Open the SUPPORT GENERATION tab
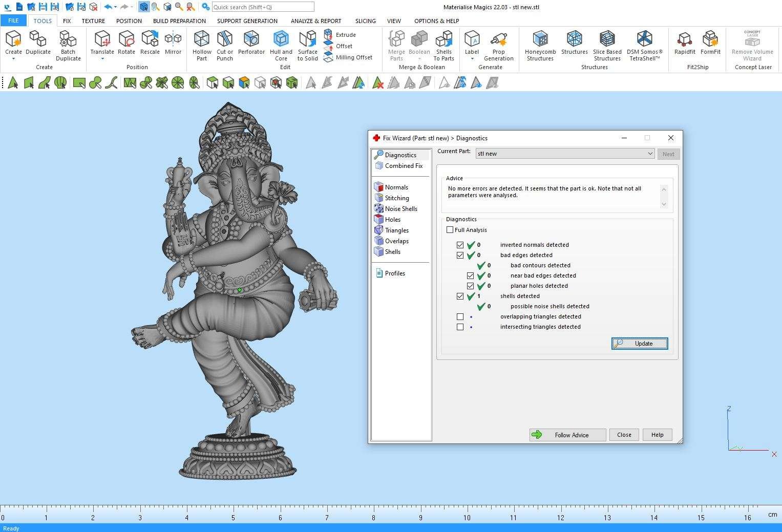782x532 pixels. tap(247, 21)
